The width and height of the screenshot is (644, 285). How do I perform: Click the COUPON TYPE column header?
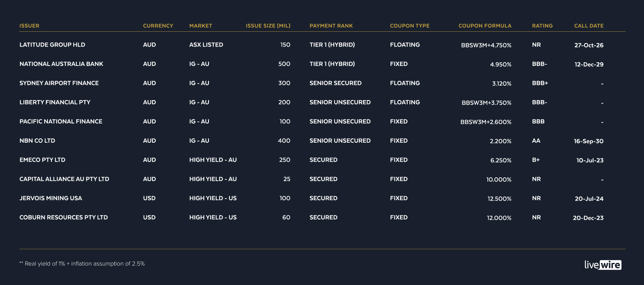click(x=409, y=26)
